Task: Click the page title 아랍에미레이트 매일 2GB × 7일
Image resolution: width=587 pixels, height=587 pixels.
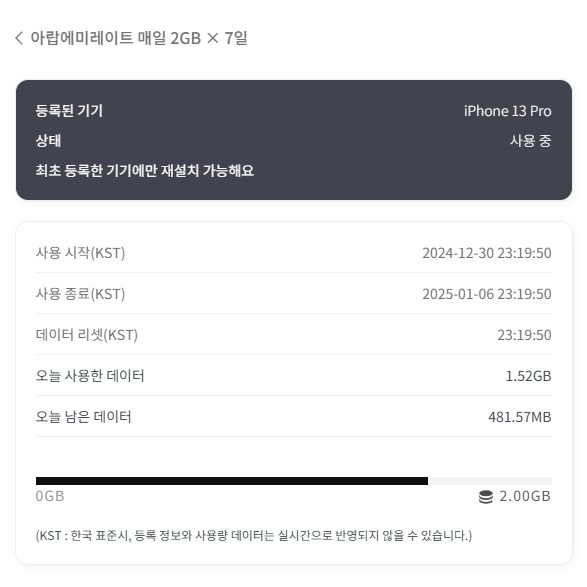Action: coord(139,38)
